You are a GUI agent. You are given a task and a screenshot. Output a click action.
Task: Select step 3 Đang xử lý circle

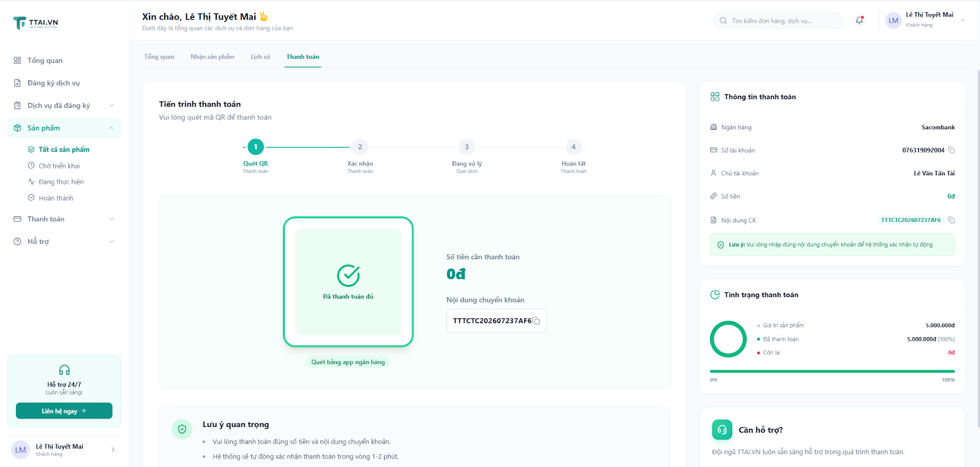click(x=467, y=147)
